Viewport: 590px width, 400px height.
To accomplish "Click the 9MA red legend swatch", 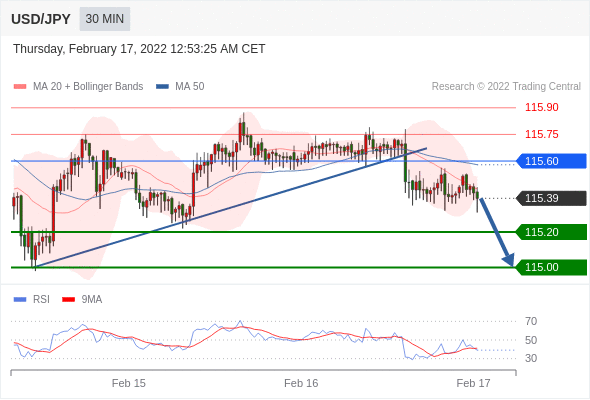I will (68, 300).
